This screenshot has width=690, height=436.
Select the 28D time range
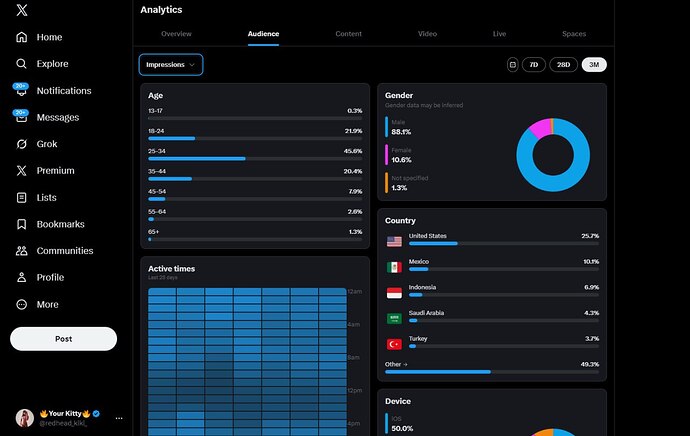click(563, 65)
